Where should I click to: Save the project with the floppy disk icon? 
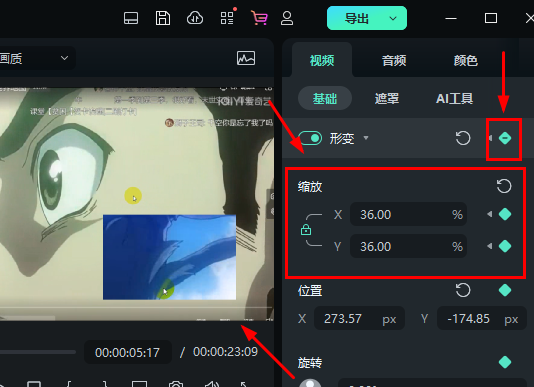163,18
